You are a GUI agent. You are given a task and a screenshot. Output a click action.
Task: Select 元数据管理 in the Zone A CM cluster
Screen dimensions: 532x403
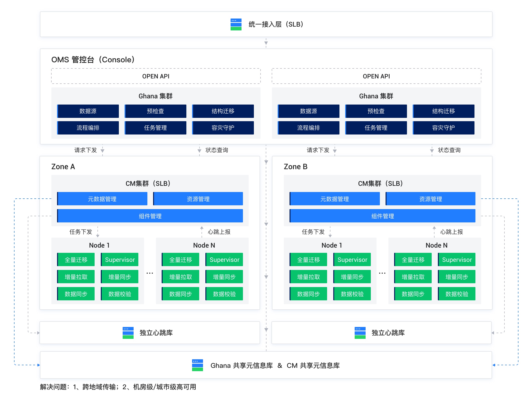[x=102, y=199]
